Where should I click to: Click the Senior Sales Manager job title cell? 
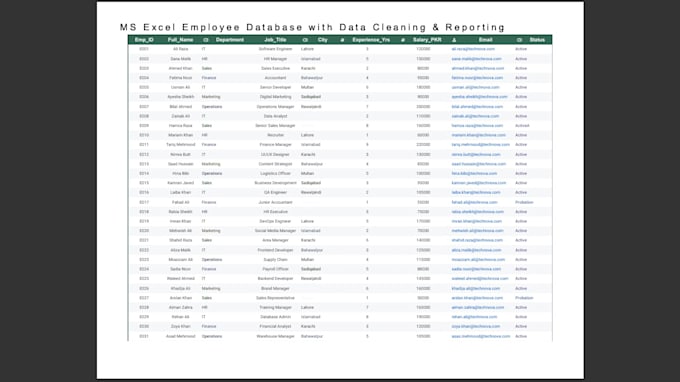275,126
